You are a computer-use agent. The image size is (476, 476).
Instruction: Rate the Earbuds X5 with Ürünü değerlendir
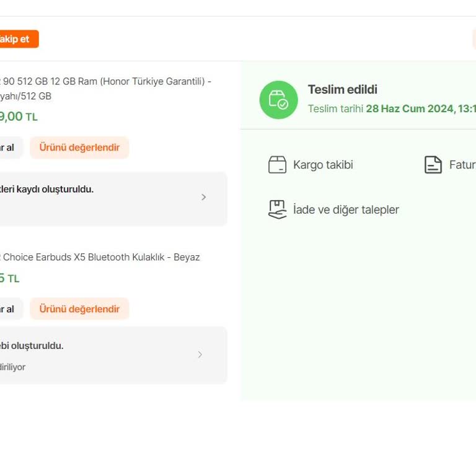tap(79, 309)
